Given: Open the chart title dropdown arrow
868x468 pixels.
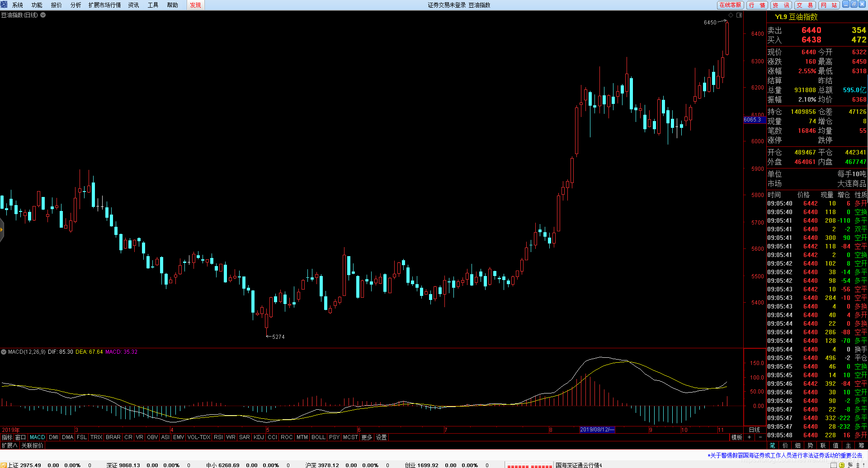Looking at the screenshot, I should pyautogui.click(x=43, y=15).
